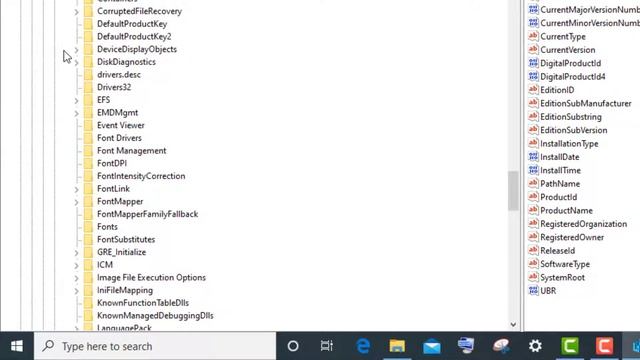Click the tree pane scrollbar thumb
Image resolution: width=640 pixels, height=360 pixels.
(513, 191)
